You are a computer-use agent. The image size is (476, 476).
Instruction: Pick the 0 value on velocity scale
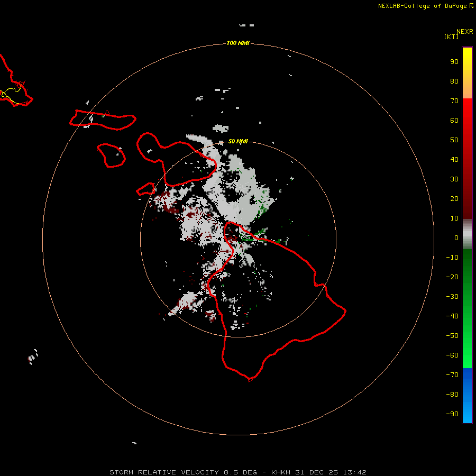(x=456, y=238)
